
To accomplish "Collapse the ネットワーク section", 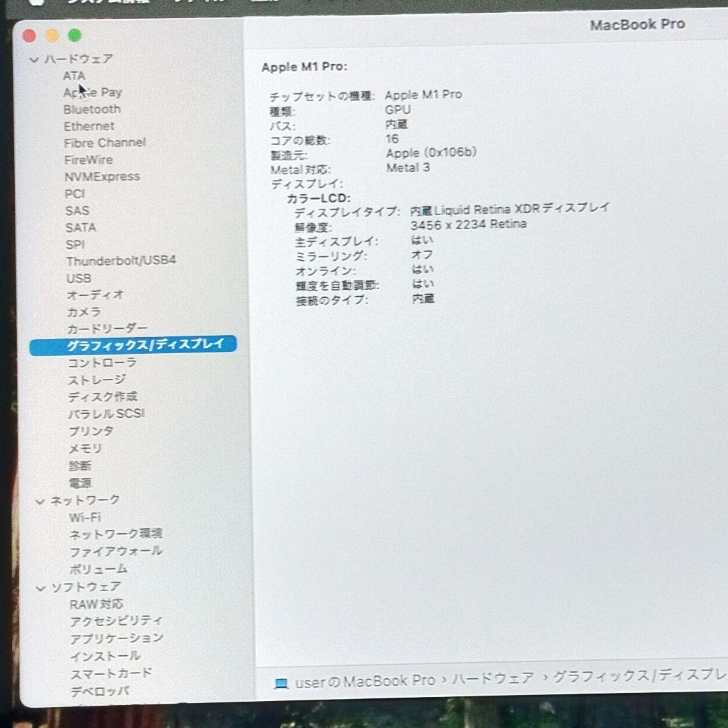I will [40, 500].
